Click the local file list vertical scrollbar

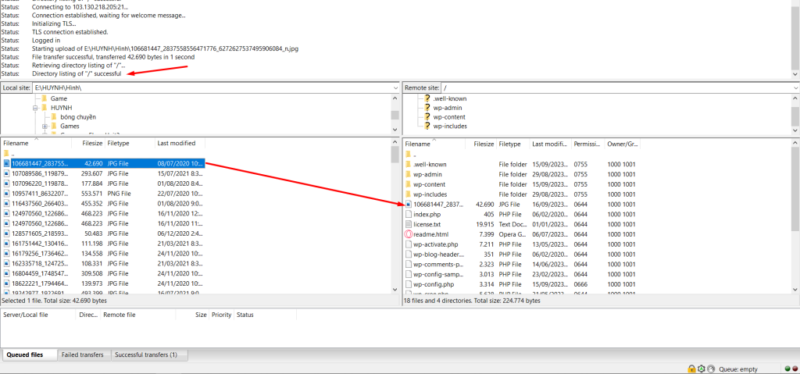click(395, 217)
